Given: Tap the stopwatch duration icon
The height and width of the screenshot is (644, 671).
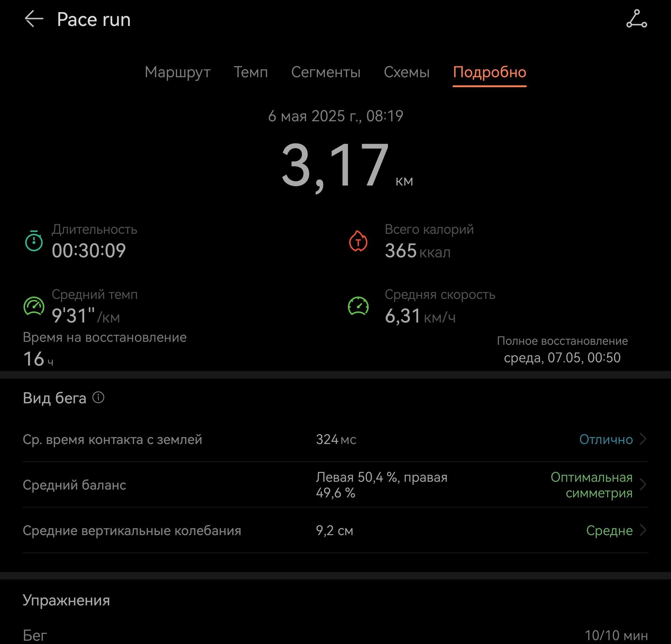Looking at the screenshot, I should (x=34, y=241).
